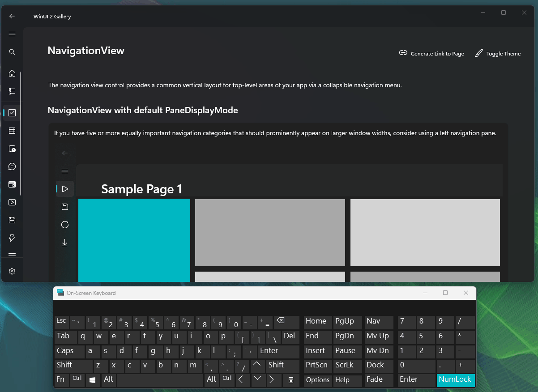Select the download item in sample navigation pane

point(65,243)
